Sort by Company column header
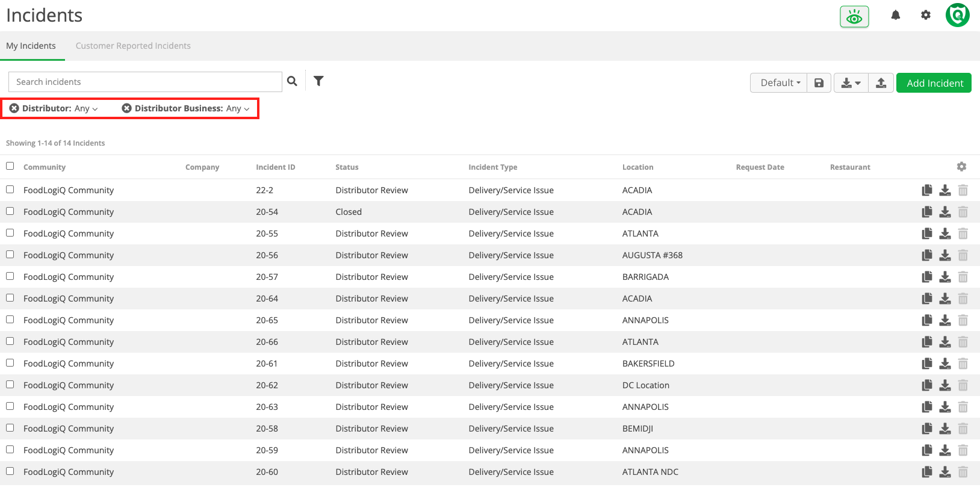The width and height of the screenshot is (980, 499). 202,167
